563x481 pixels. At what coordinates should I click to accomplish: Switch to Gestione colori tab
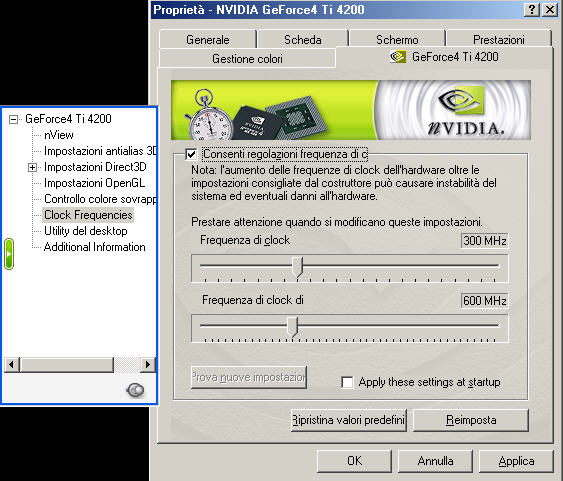click(247, 59)
